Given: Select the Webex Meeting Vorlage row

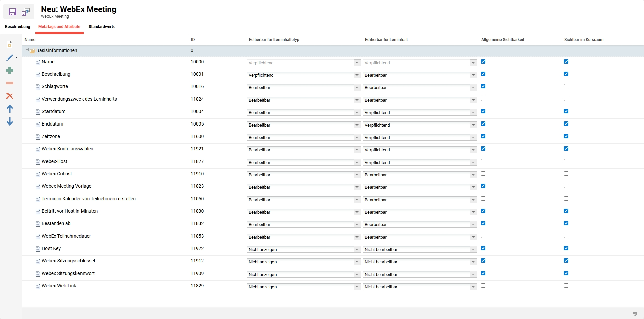Looking at the screenshot, I should point(333,187).
